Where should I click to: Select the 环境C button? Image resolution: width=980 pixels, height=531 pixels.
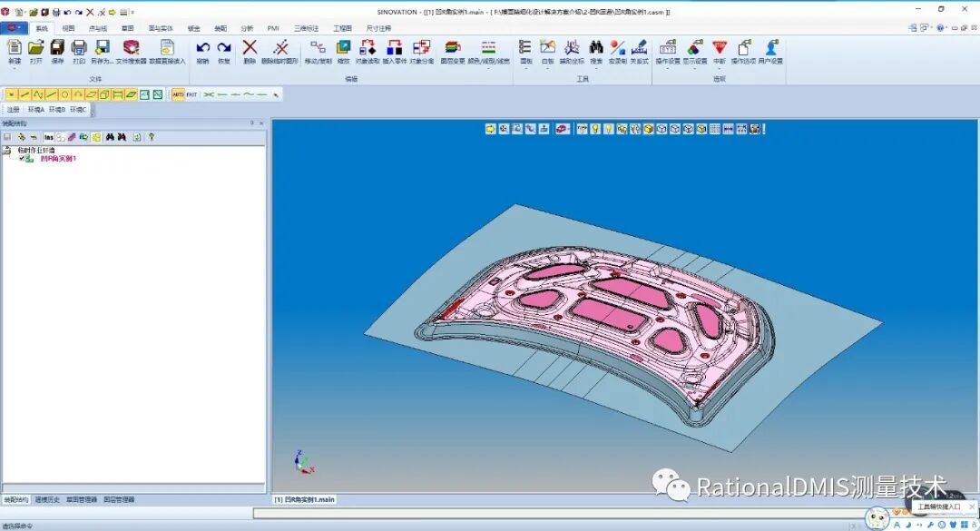tap(78, 110)
